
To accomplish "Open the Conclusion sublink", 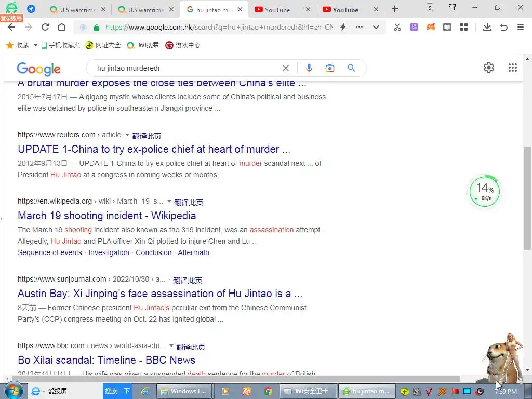I will (x=154, y=253).
